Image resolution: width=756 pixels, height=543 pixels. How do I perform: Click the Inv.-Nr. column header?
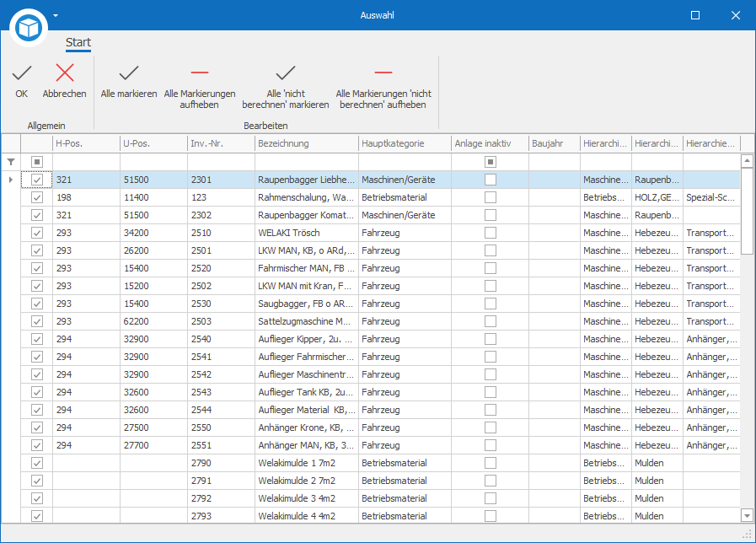tap(222, 143)
